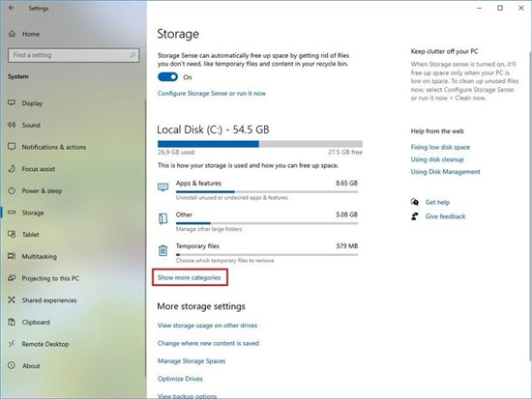Click the Local Disk C usage bar

click(260, 144)
